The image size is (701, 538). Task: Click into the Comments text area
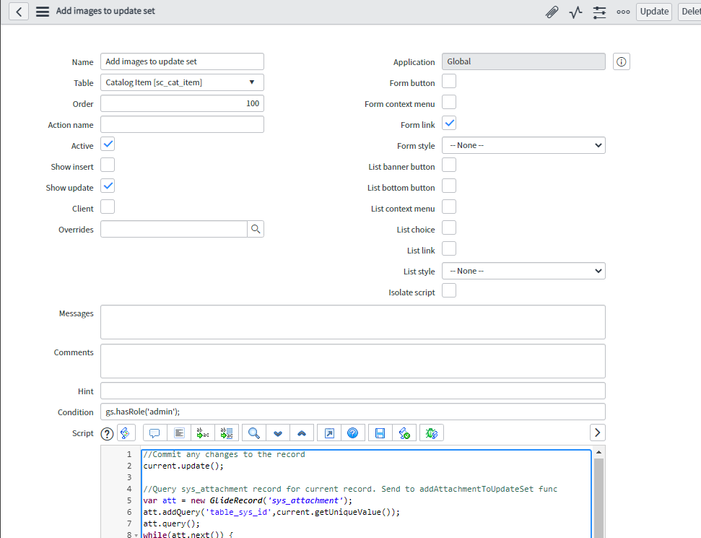pos(353,361)
